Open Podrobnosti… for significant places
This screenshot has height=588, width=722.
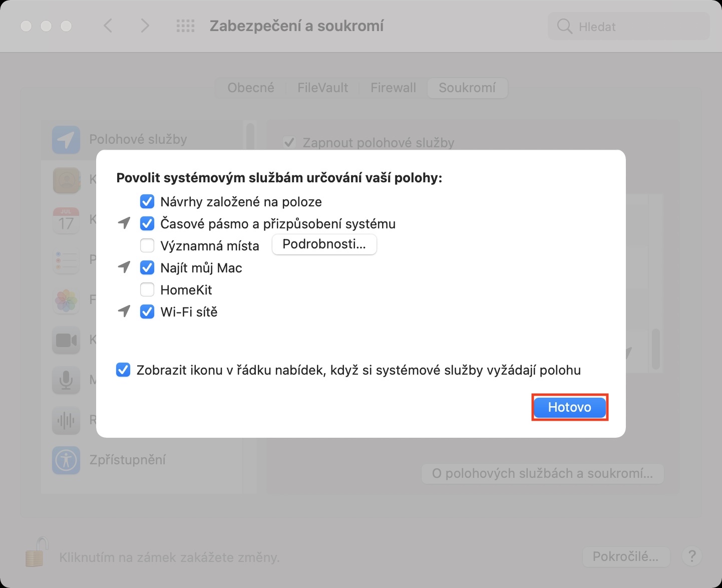click(324, 244)
